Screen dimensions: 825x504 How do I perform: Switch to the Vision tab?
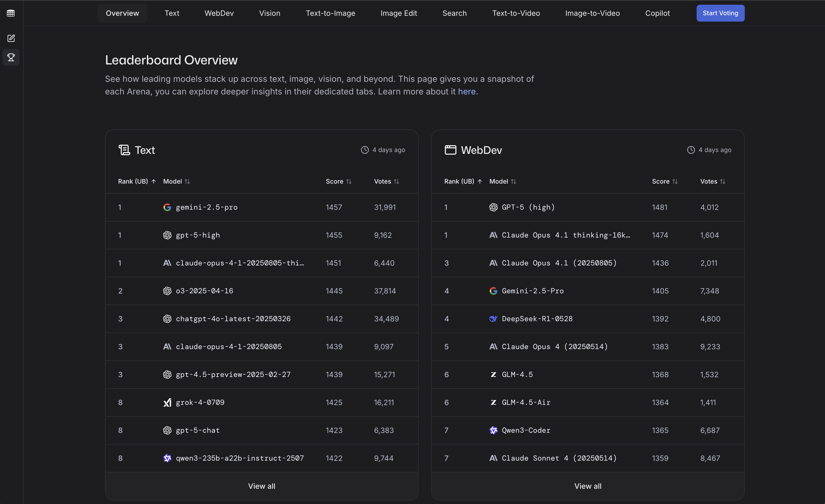270,13
